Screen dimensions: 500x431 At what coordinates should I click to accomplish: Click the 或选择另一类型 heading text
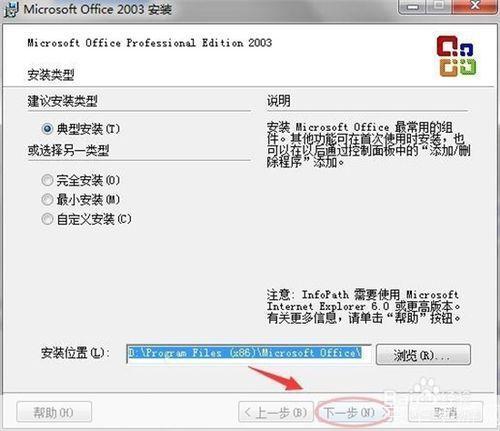click(x=68, y=151)
